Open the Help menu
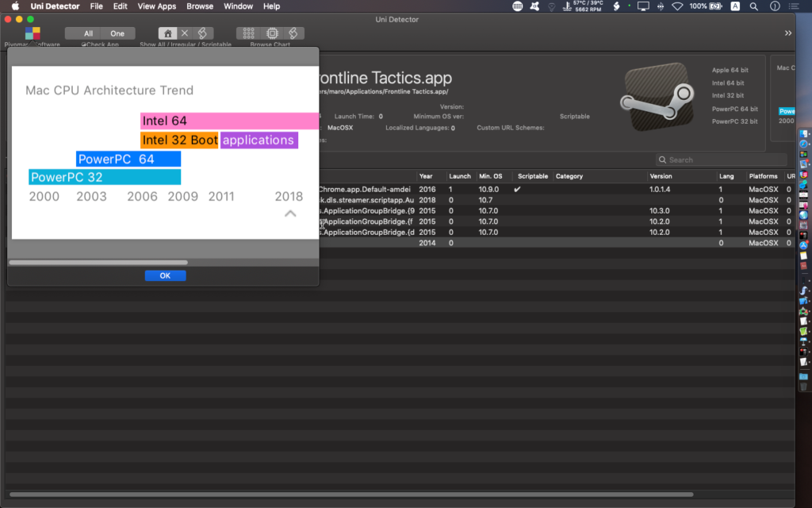 pyautogui.click(x=271, y=6)
